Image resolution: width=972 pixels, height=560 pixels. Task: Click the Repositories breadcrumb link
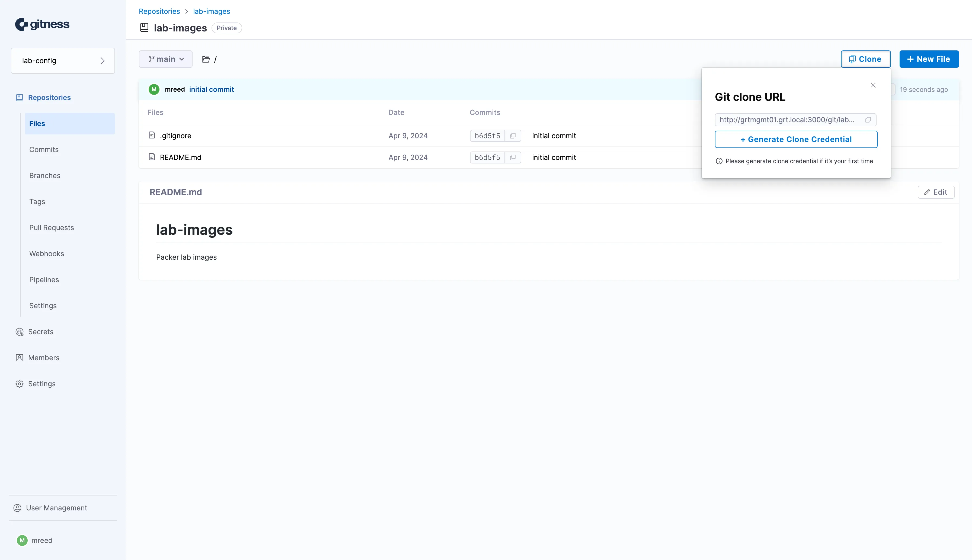tap(159, 11)
